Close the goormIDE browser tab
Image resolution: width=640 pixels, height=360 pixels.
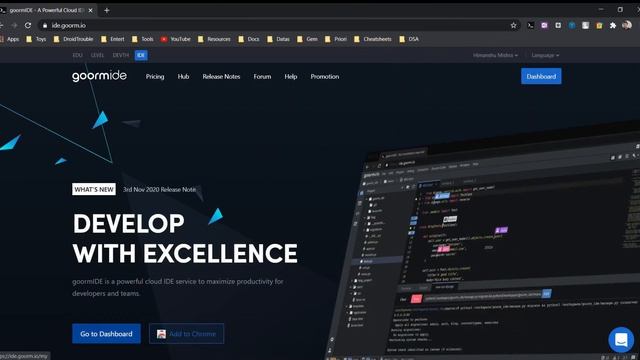(x=91, y=10)
